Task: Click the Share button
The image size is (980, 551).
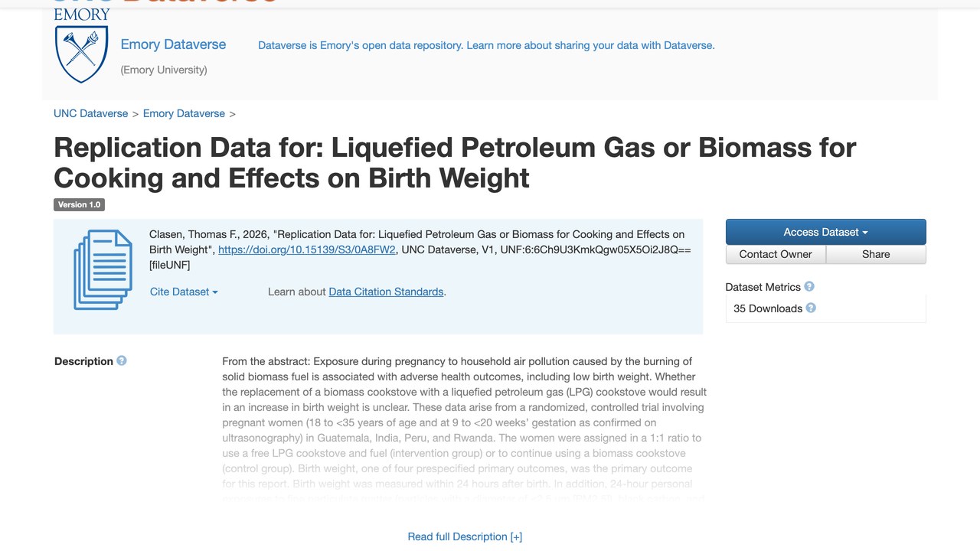Action: 876,254
